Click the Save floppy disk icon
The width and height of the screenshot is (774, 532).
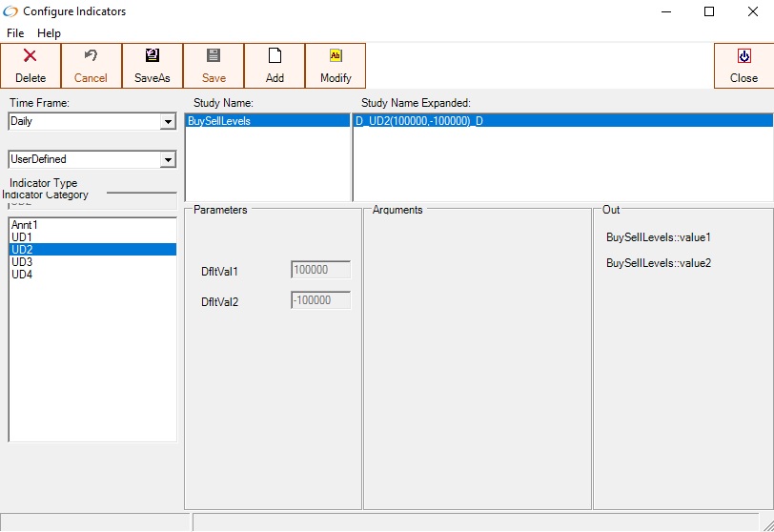pyautogui.click(x=214, y=56)
